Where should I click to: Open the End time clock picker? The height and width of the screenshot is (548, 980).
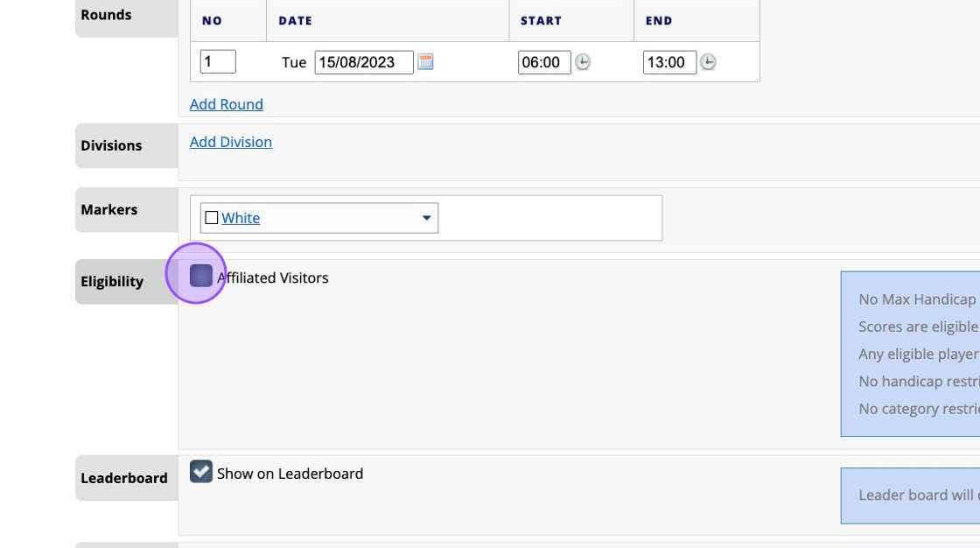[708, 62]
